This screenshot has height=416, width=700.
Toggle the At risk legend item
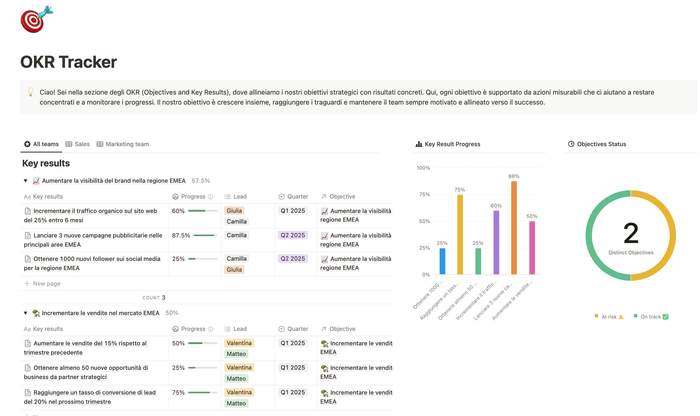609,316
